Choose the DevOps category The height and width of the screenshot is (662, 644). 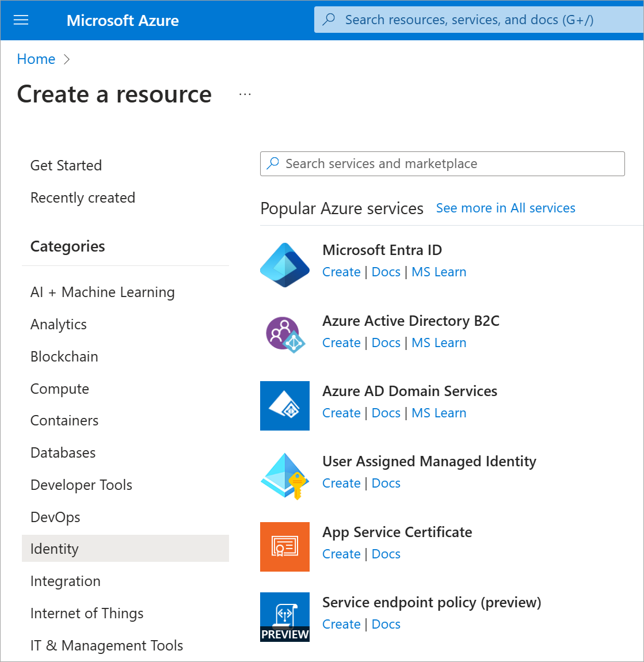[x=55, y=517]
